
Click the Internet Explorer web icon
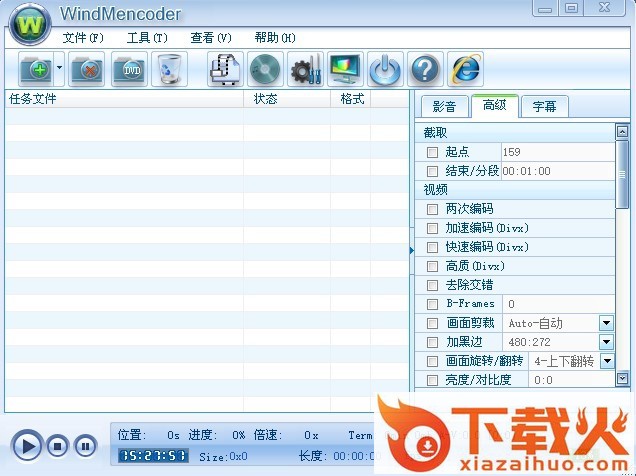tap(465, 69)
